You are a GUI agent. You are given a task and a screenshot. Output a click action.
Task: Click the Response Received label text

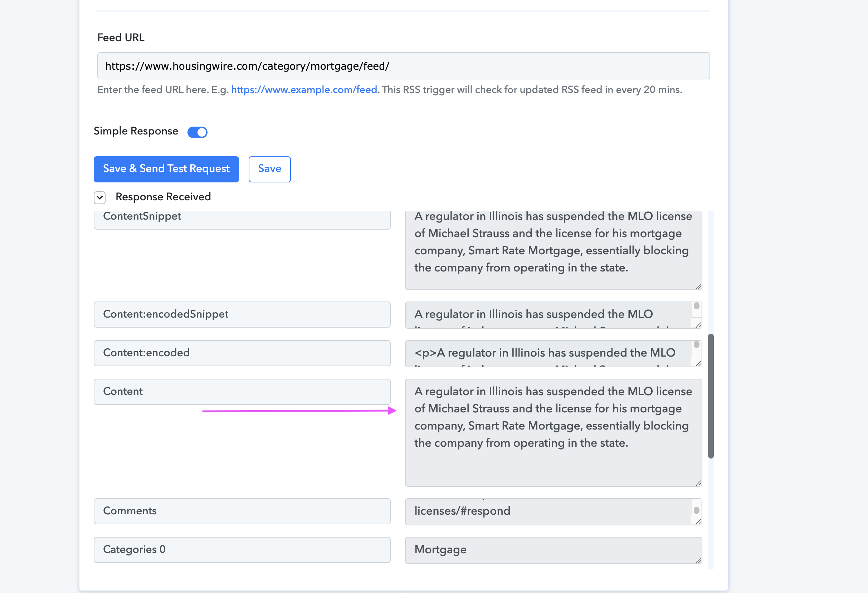163,197
